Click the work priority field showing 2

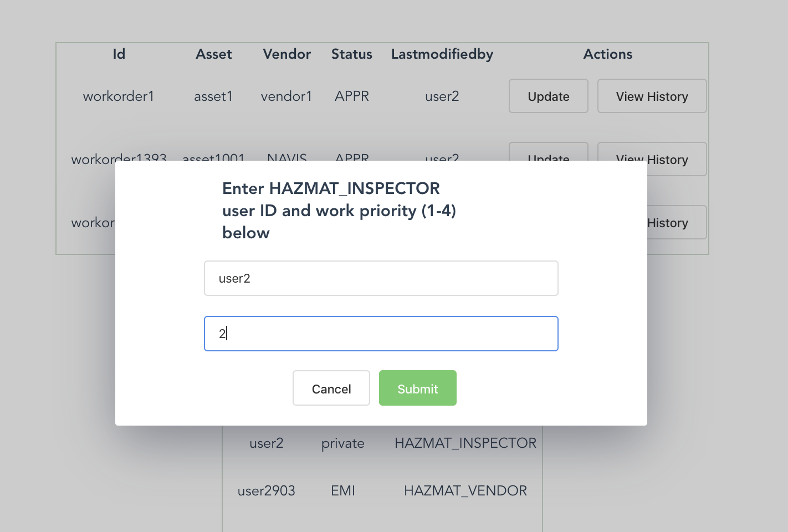tap(381, 334)
